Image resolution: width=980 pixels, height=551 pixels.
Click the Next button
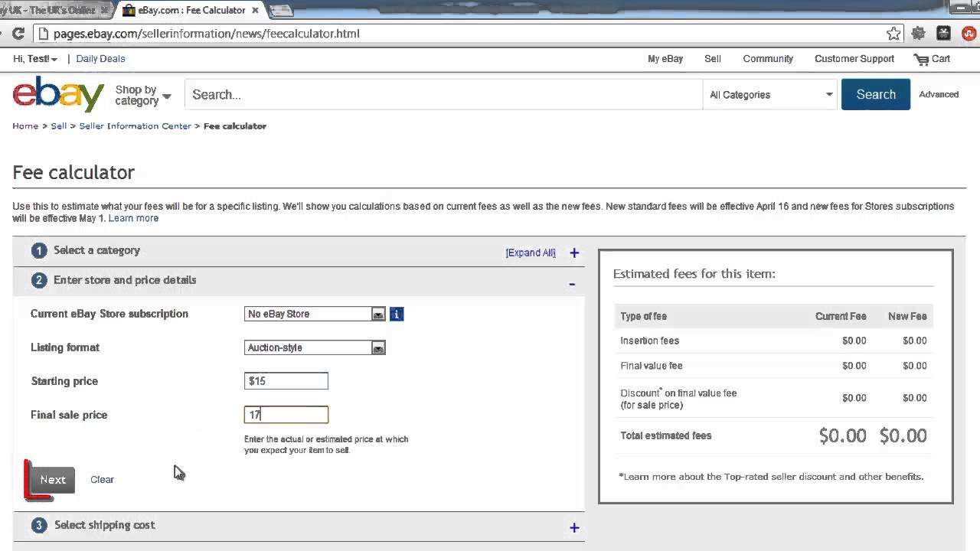[x=53, y=480]
